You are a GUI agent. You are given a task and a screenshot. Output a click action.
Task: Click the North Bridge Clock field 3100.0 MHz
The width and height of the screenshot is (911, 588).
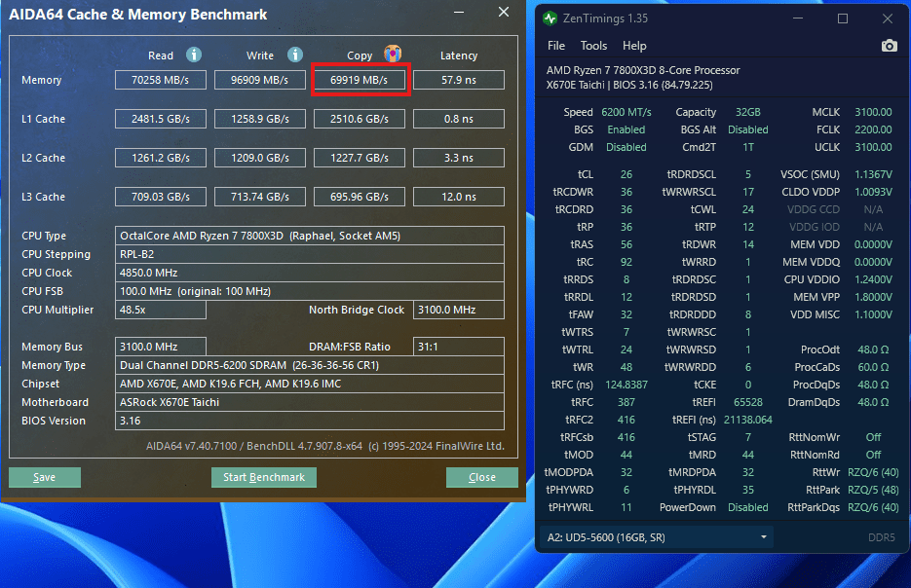(x=459, y=310)
